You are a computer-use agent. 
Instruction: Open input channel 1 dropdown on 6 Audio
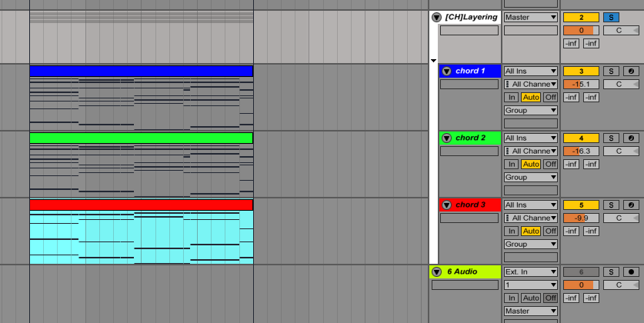[531, 285]
